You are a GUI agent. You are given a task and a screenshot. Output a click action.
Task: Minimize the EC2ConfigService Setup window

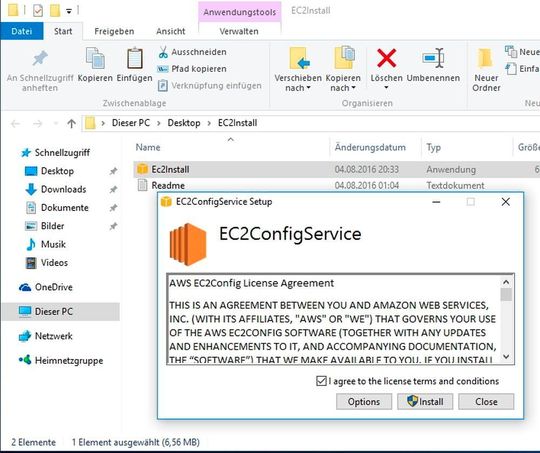pos(436,202)
